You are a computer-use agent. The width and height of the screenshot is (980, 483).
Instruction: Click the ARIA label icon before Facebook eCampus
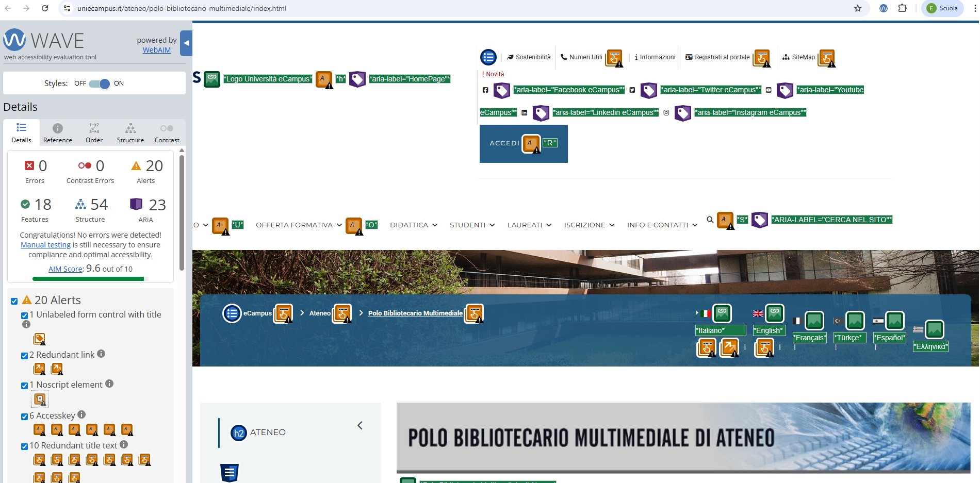pyautogui.click(x=501, y=90)
